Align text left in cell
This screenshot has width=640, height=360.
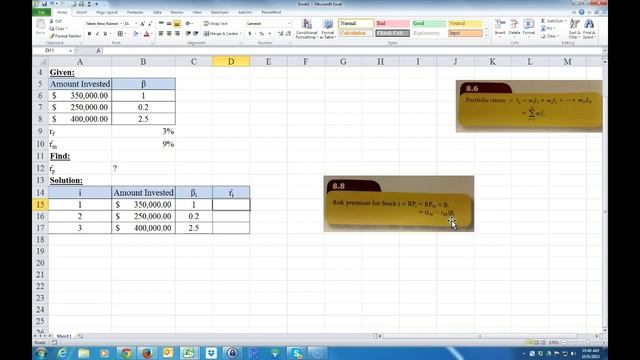point(161,33)
